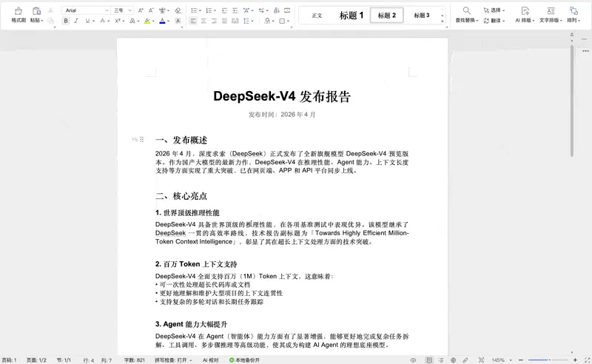Screen dimensions: 592x364
Task: Open Find and Replace (查找替换)
Action: (x=467, y=15)
